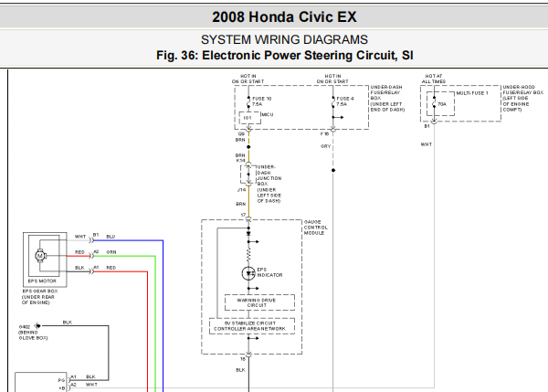Click the resistor symbol above EPS indicator

(x=248, y=255)
